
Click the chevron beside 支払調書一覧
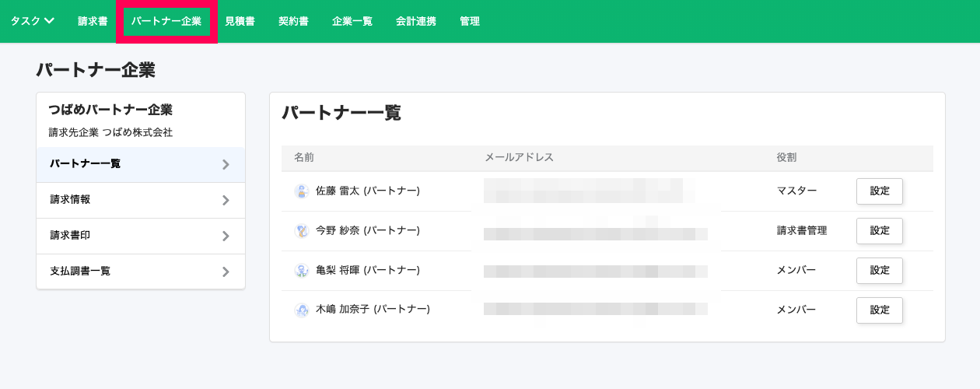click(226, 272)
